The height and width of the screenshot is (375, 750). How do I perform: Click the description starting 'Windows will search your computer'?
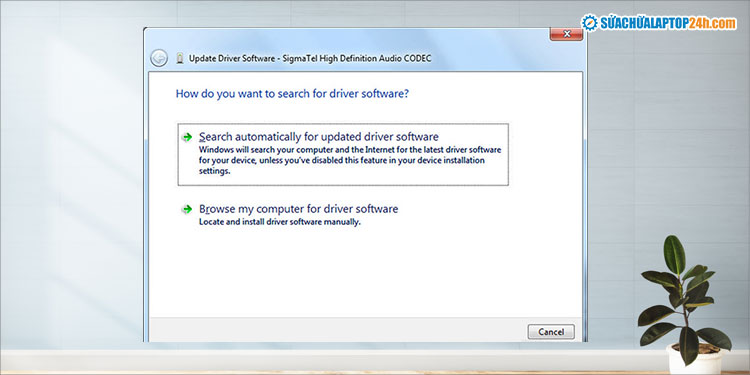coord(350,161)
